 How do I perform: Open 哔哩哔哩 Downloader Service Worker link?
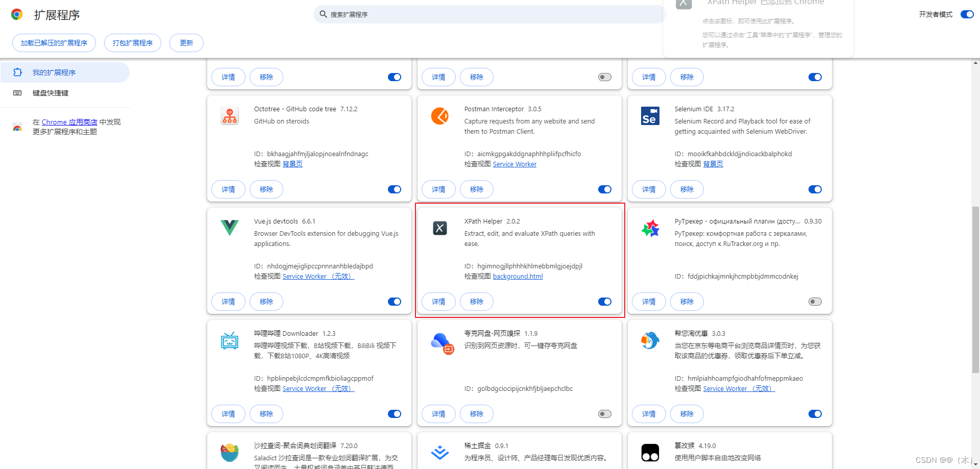point(318,388)
